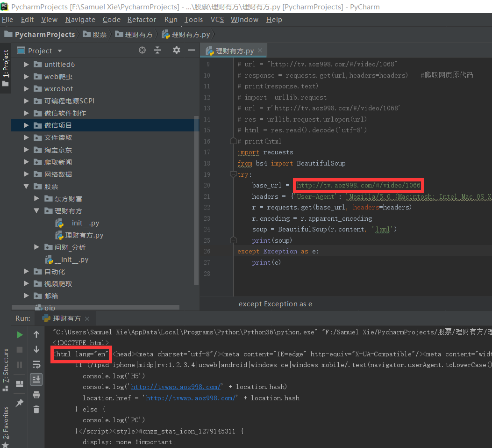This screenshot has width=492, height=448.
Task: Click the first tvwap.aoz998.com link in console
Action: 176,387
